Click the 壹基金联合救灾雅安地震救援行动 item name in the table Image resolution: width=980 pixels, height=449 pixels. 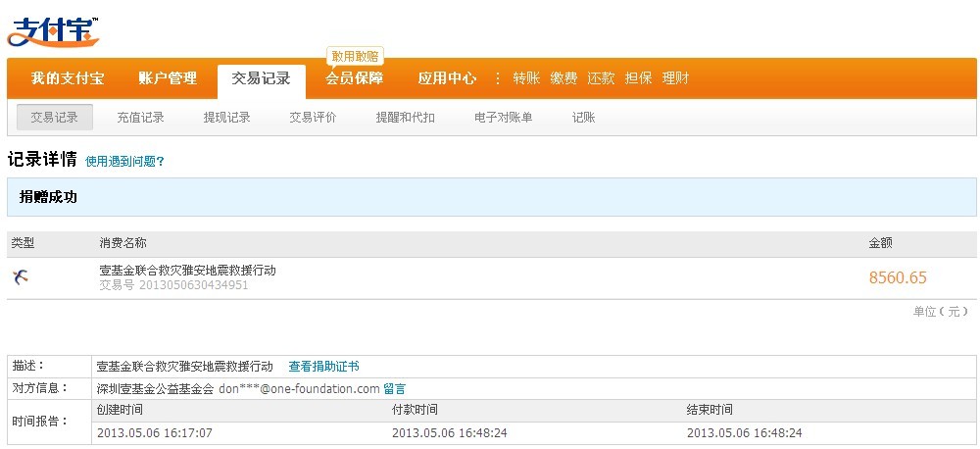[187, 271]
